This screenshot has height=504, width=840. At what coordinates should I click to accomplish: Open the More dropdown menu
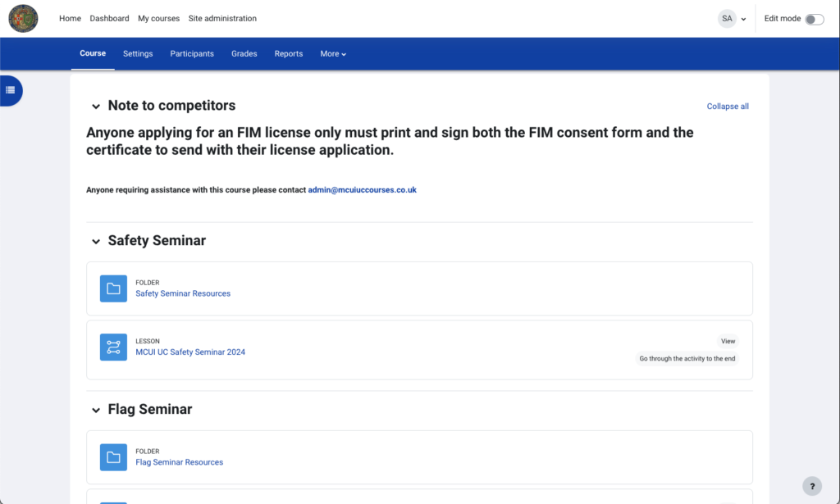tap(333, 54)
